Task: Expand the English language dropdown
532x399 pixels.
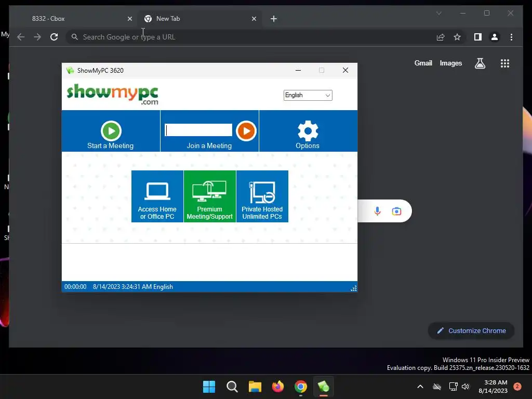Action: point(308,95)
